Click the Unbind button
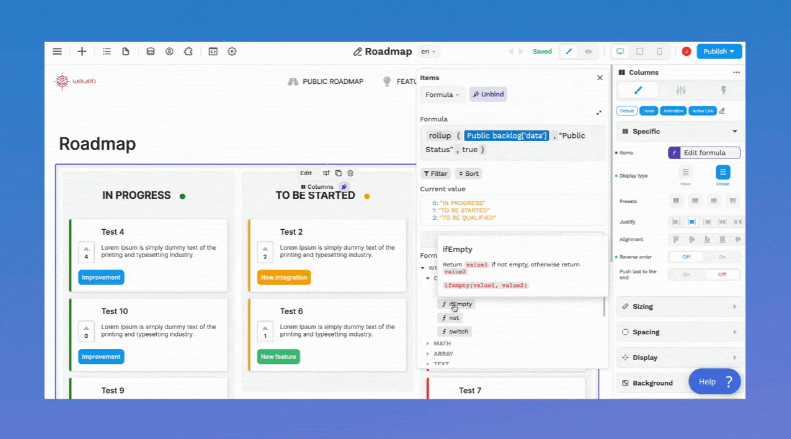The width and height of the screenshot is (791, 439). 489,95
